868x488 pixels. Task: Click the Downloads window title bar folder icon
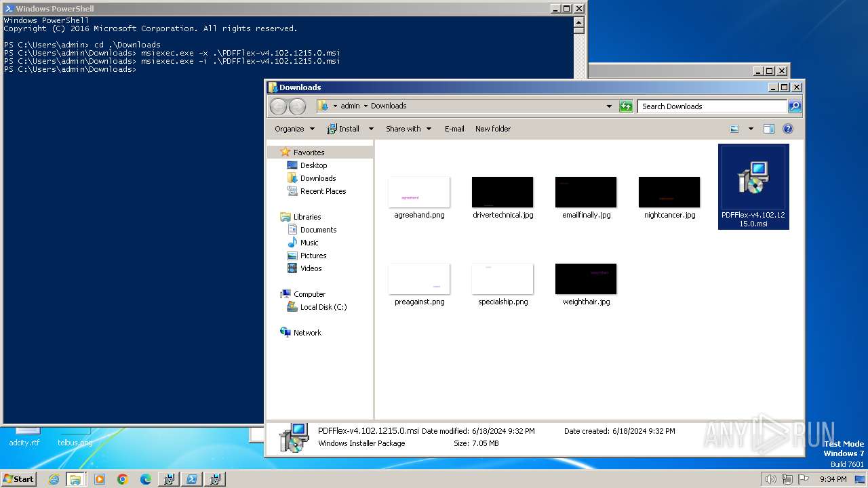273,87
